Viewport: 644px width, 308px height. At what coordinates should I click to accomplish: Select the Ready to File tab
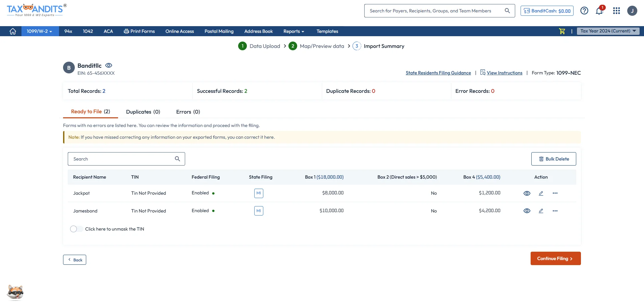pos(91,112)
